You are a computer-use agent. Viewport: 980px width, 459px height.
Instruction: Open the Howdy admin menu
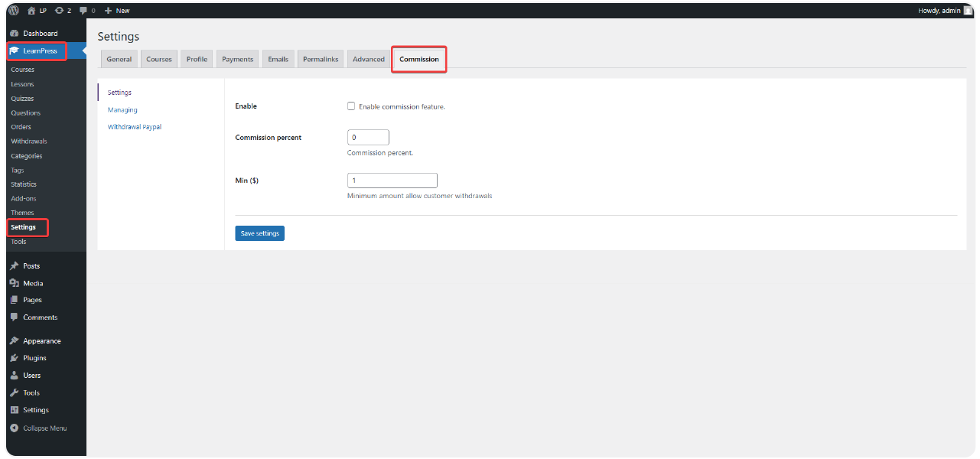tap(940, 10)
